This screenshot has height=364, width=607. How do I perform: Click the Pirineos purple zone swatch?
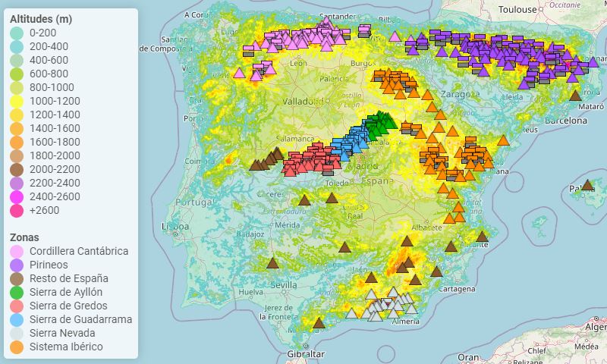17,265
